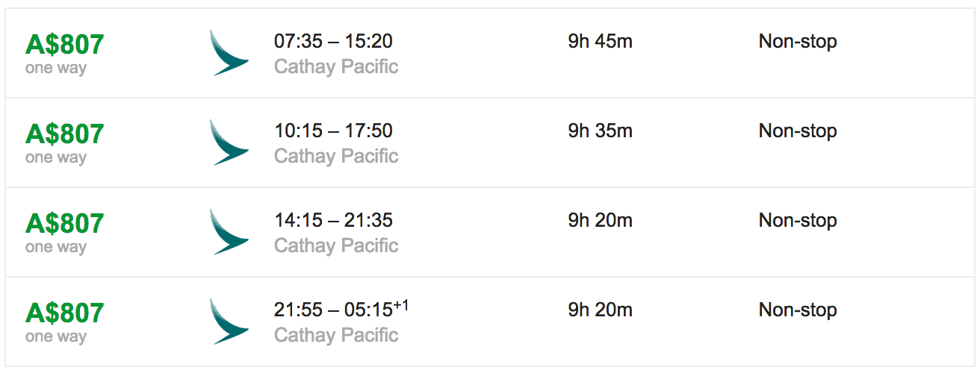980x376 pixels.
Task: Click Non-stop label on the 10:15 flight
Action: [798, 131]
